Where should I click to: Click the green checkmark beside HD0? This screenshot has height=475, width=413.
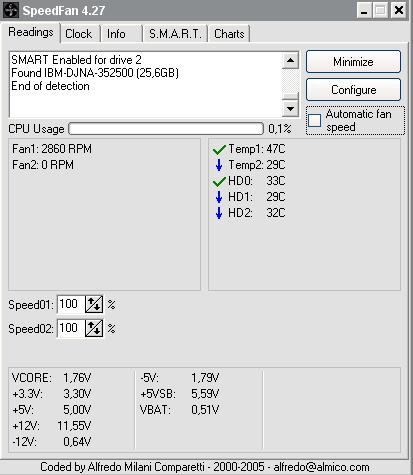point(219,181)
